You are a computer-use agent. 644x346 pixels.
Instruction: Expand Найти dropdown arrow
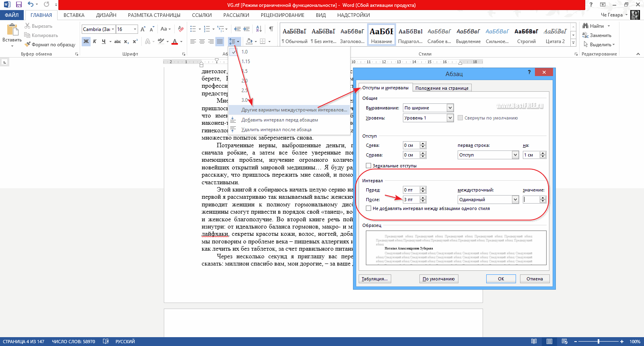609,26
